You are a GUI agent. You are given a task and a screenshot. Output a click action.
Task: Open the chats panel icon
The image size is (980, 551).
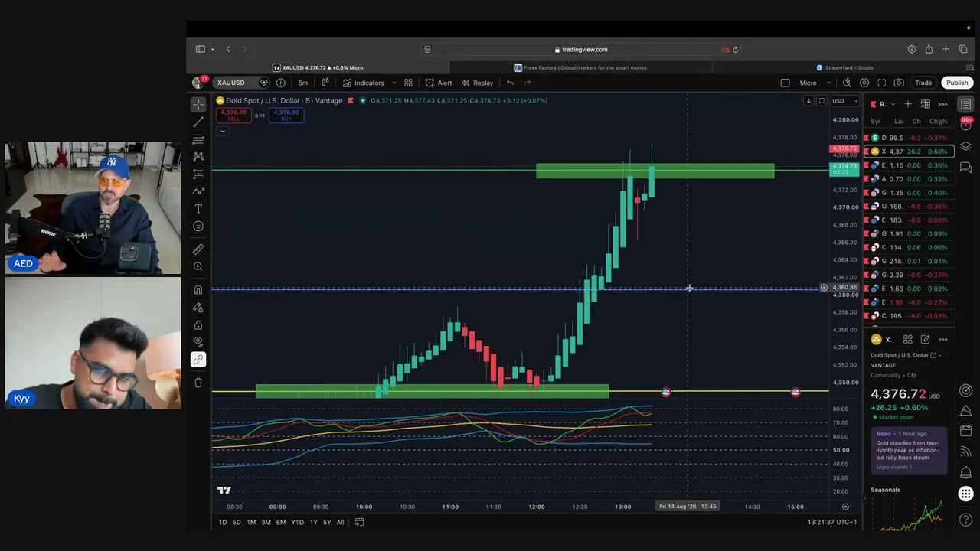966,168
